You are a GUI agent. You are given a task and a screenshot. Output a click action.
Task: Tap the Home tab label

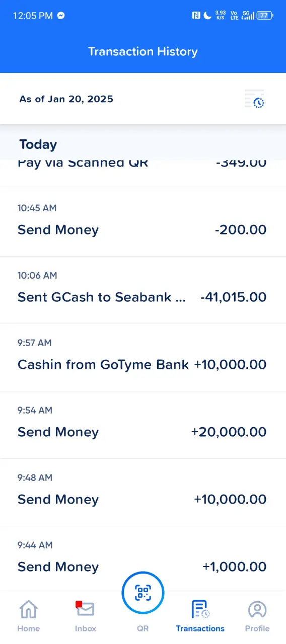(x=28, y=628)
